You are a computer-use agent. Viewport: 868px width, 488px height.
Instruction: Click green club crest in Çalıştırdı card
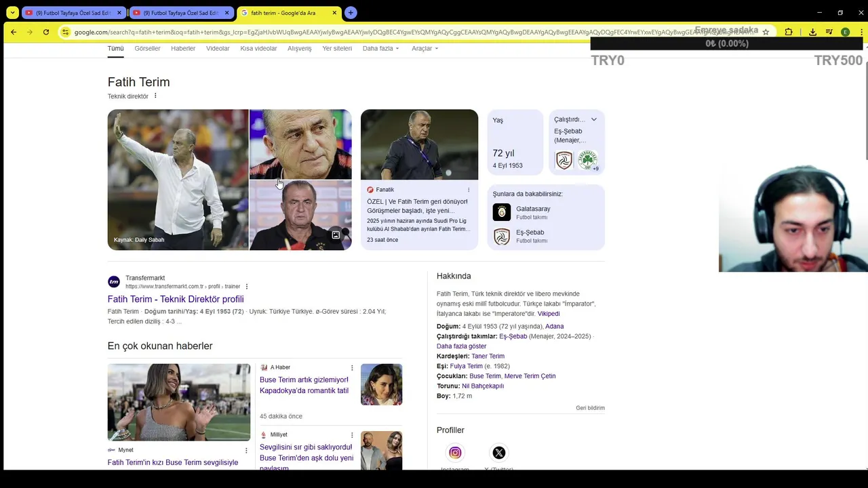click(587, 160)
